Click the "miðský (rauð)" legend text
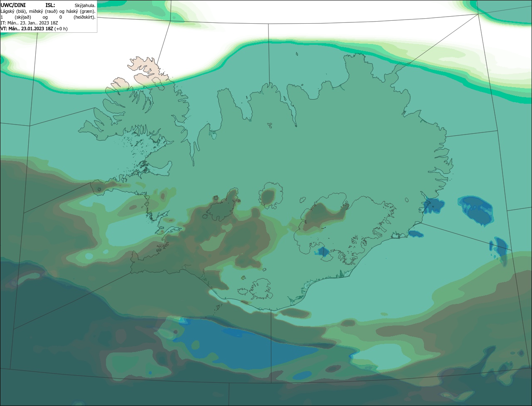The width and height of the screenshot is (532, 406). (x=43, y=12)
